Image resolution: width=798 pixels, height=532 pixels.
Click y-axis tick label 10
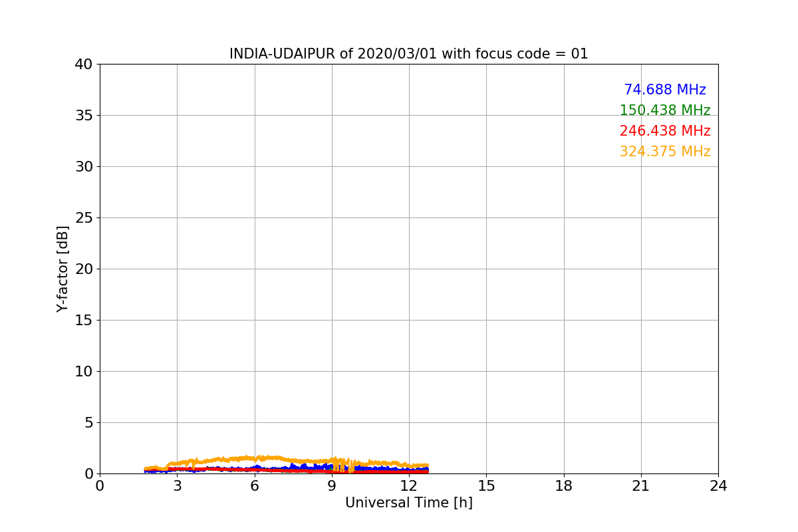(84, 372)
